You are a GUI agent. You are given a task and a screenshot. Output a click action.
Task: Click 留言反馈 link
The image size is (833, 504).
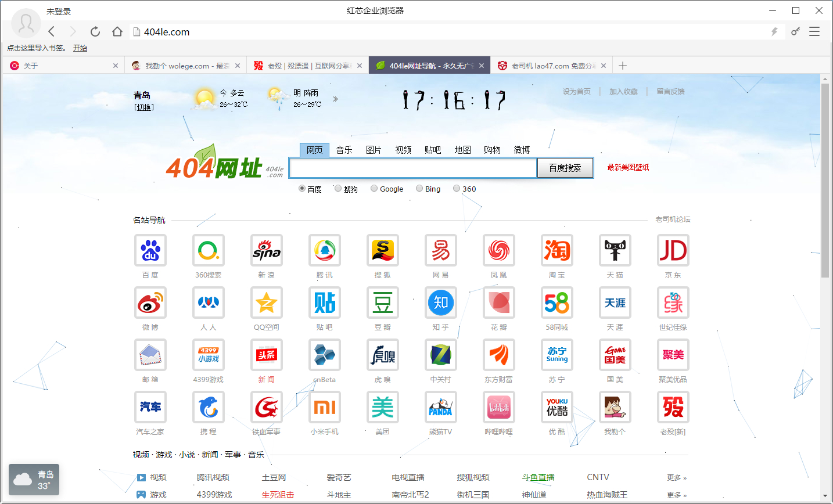pos(670,92)
